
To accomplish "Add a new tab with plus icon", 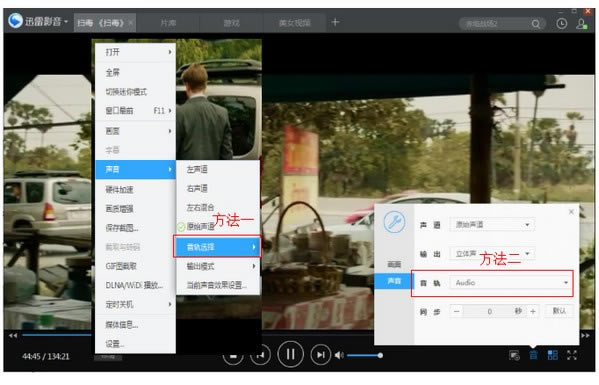I will (x=335, y=22).
